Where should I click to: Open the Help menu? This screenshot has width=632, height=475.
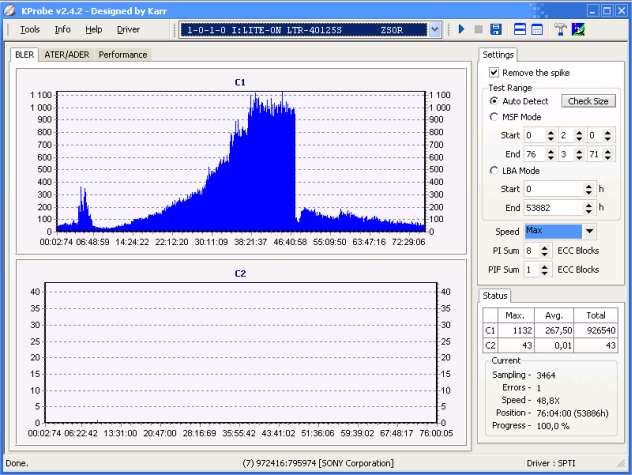coord(94,29)
